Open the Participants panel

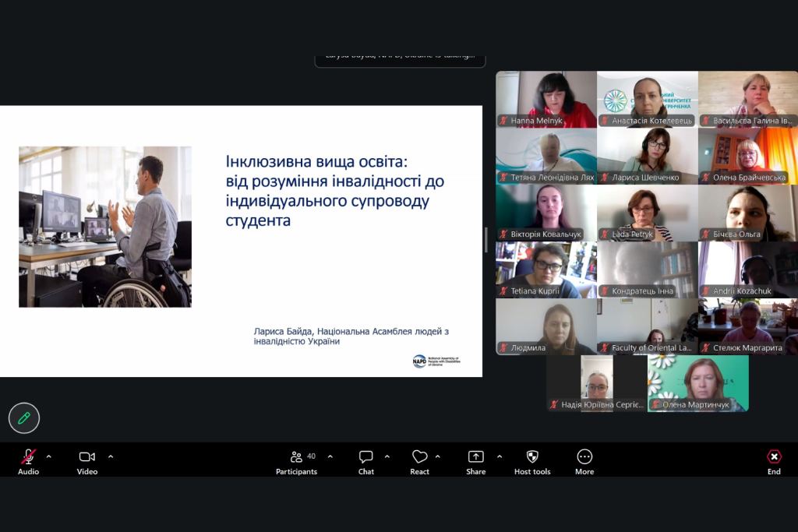(297, 462)
